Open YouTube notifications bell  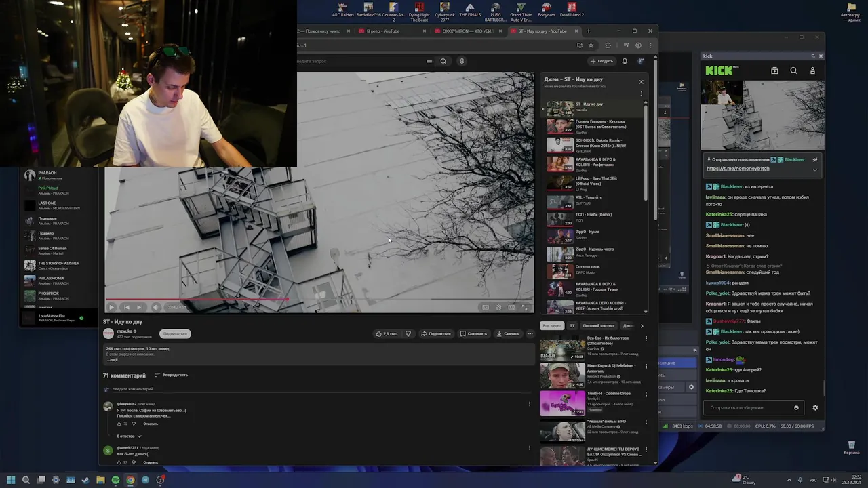pyautogui.click(x=625, y=61)
